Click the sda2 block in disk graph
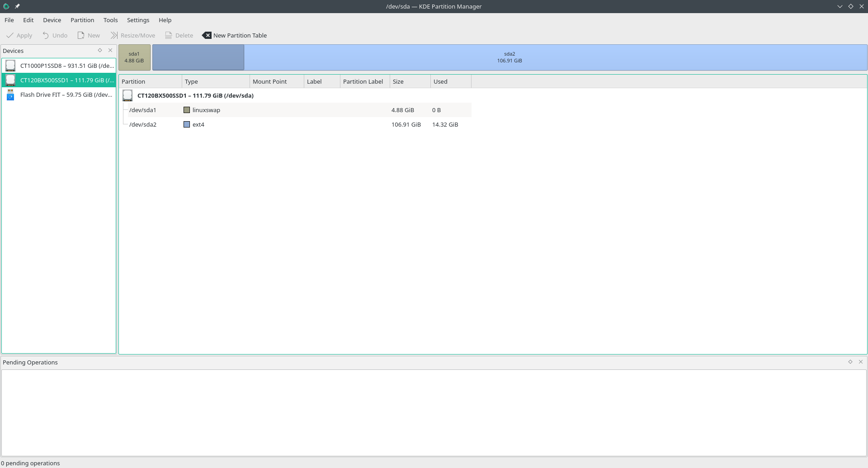The height and width of the screenshot is (468, 868). (x=509, y=57)
